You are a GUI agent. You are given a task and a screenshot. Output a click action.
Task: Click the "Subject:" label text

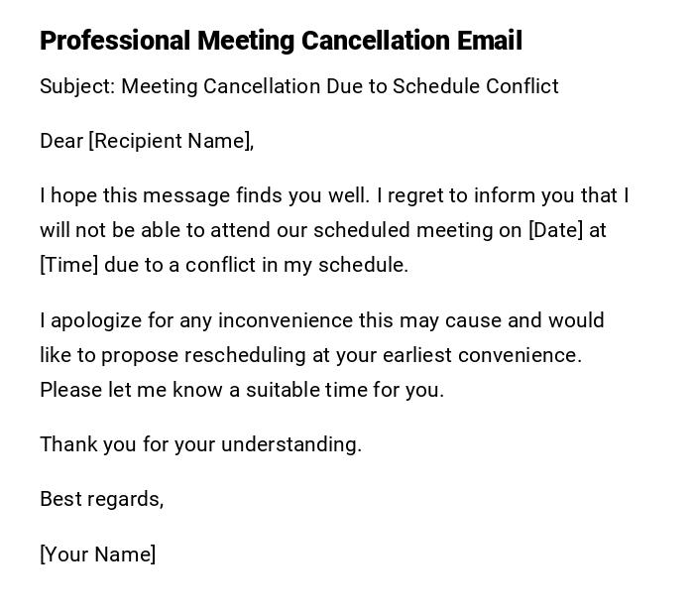point(77,86)
